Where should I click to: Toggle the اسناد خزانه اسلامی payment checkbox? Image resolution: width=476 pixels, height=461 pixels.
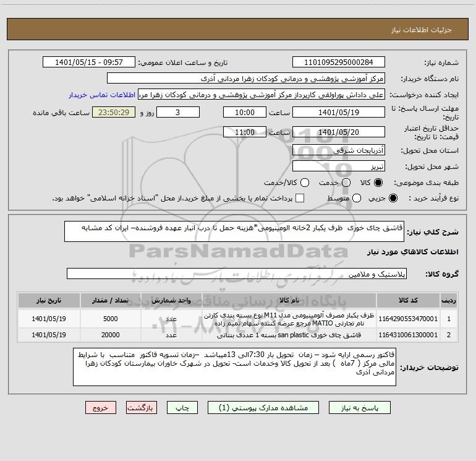pos(300,198)
